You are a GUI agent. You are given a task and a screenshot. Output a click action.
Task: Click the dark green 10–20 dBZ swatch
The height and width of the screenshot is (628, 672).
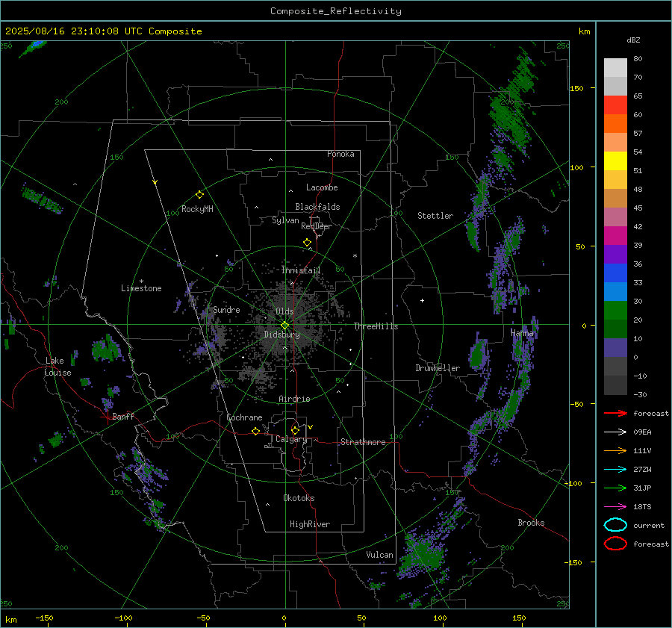pyautogui.click(x=615, y=329)
